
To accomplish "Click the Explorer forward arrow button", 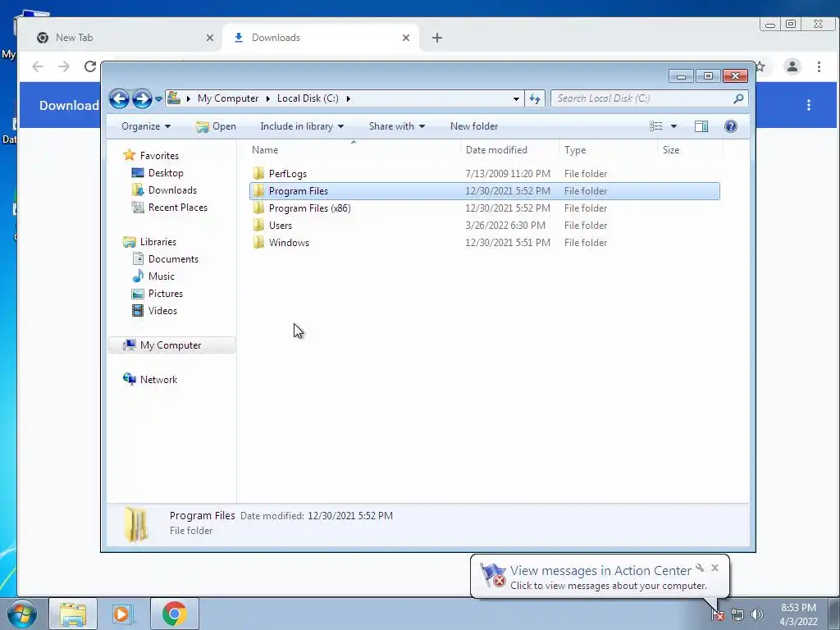I will pos(142,98).
